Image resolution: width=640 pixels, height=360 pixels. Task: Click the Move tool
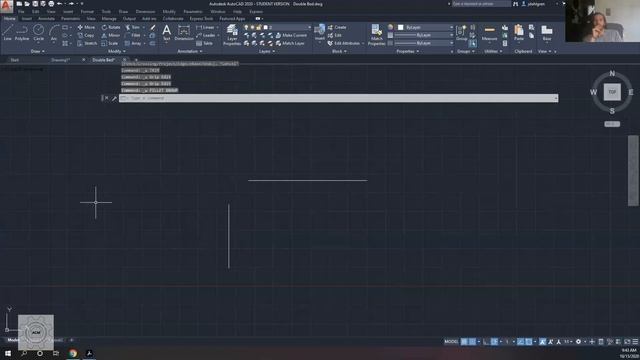pos(86,27)
